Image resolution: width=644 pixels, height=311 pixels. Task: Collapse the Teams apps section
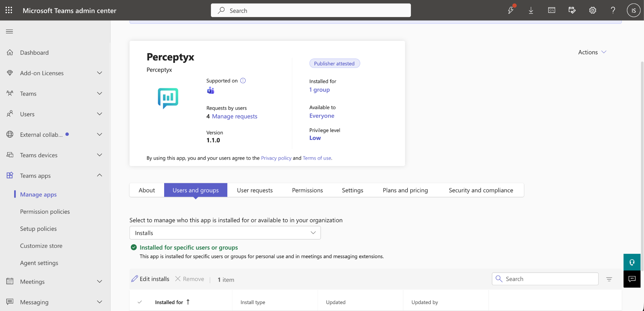99,175
